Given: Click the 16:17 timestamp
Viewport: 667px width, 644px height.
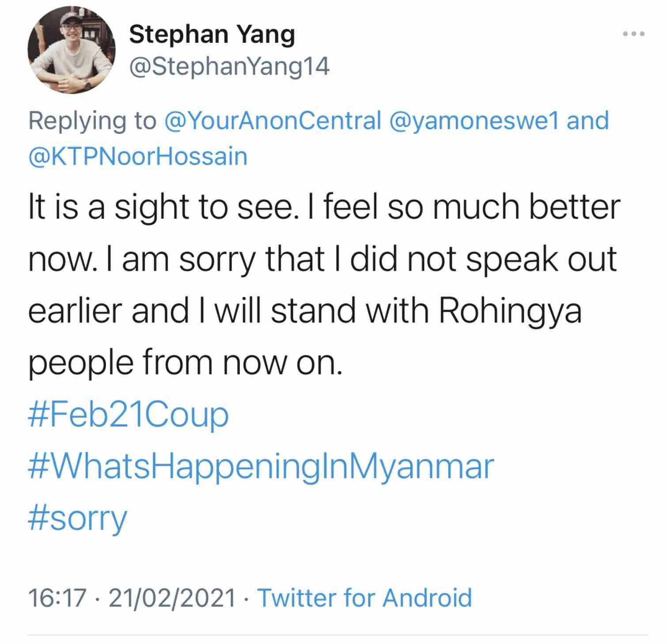Looking at the screenshot, I should [56, 597].
